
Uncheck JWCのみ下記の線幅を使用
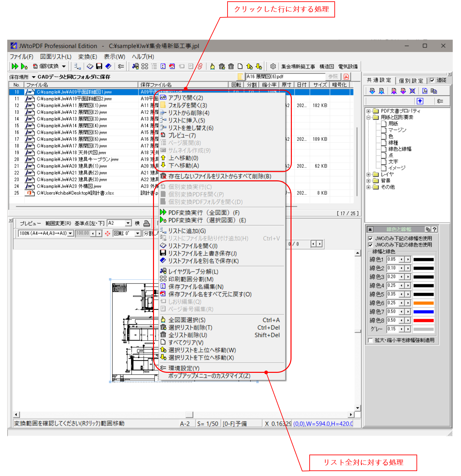click(x=371, y=238)
